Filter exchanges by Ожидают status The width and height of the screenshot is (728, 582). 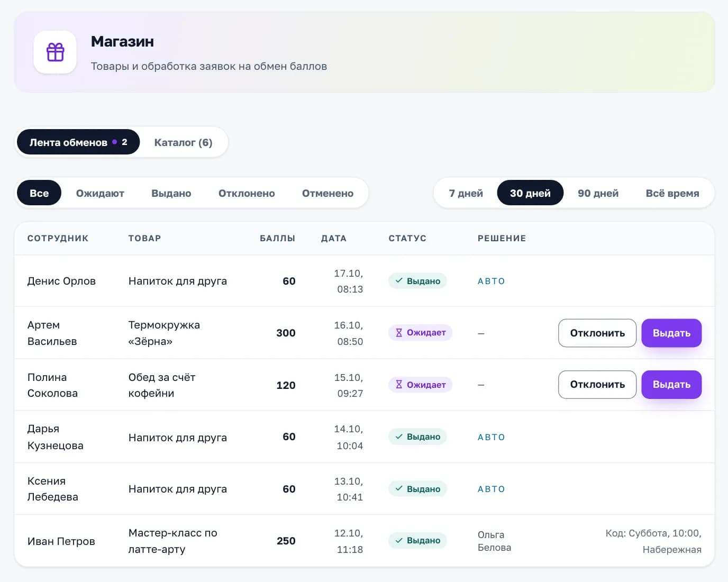[100, 193]
